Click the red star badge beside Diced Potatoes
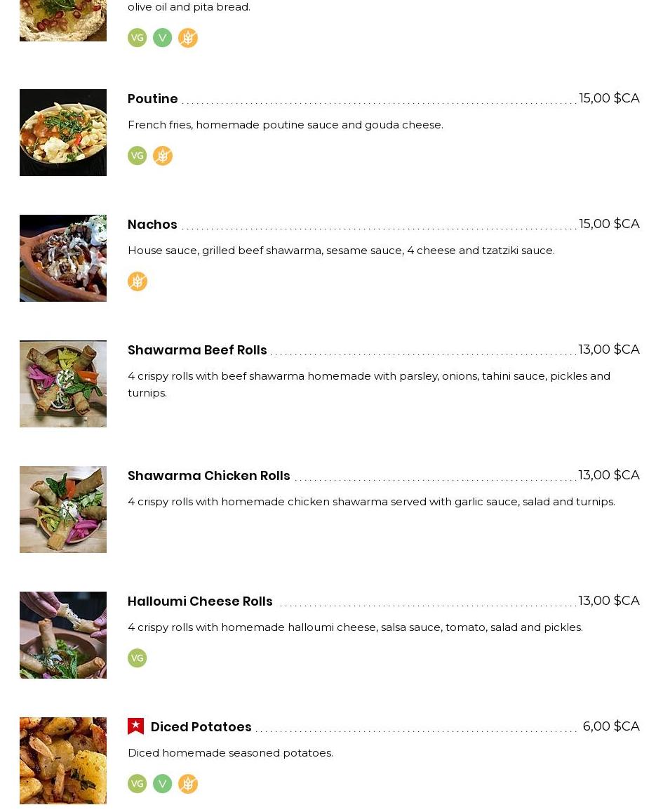 click(x=136, y=726)
